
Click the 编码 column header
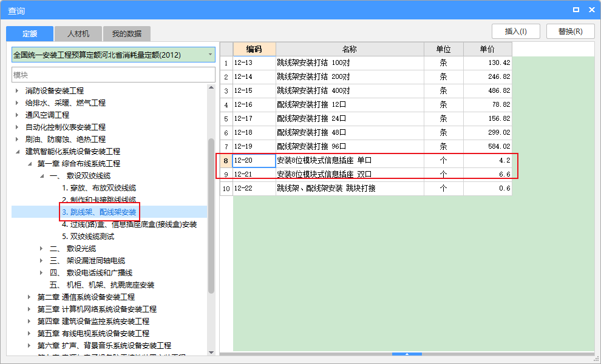254,49
